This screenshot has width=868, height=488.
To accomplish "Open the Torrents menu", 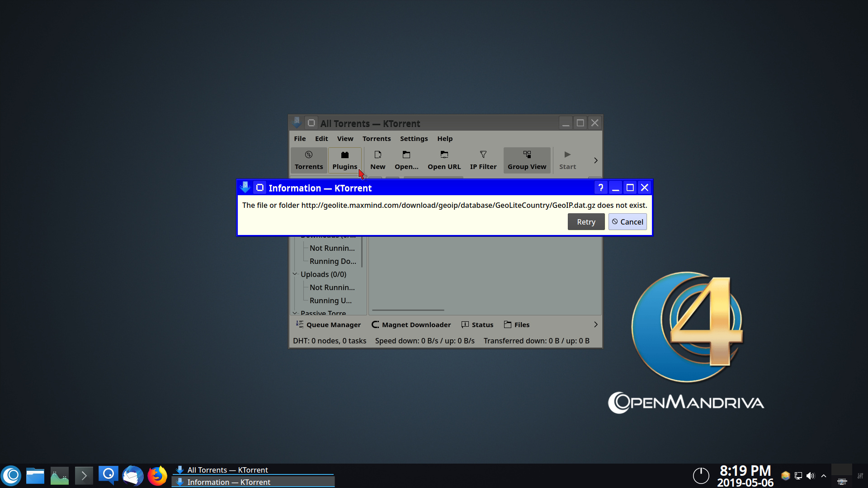I will [x=377, y=139].
